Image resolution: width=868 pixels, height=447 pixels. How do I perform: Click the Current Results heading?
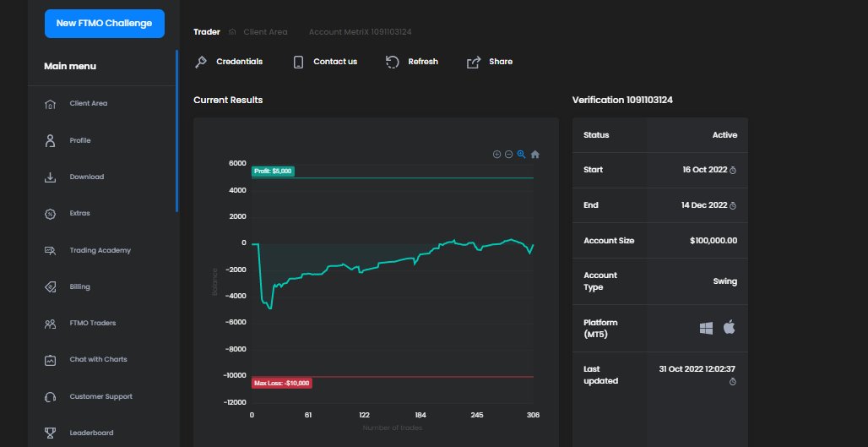[228, 101]
